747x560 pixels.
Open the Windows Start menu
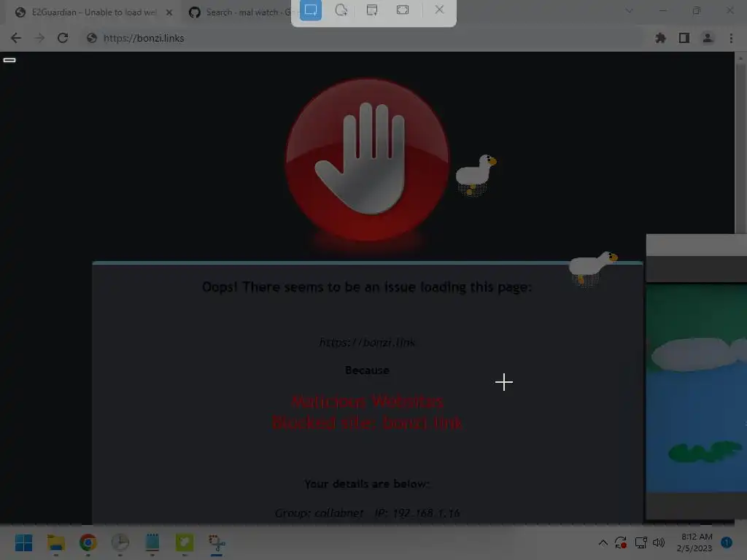coord(23,542)
